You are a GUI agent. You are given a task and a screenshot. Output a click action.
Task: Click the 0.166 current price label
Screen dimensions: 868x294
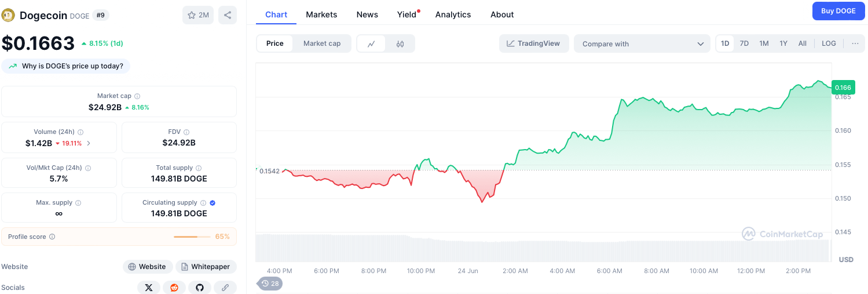[843, 88]
